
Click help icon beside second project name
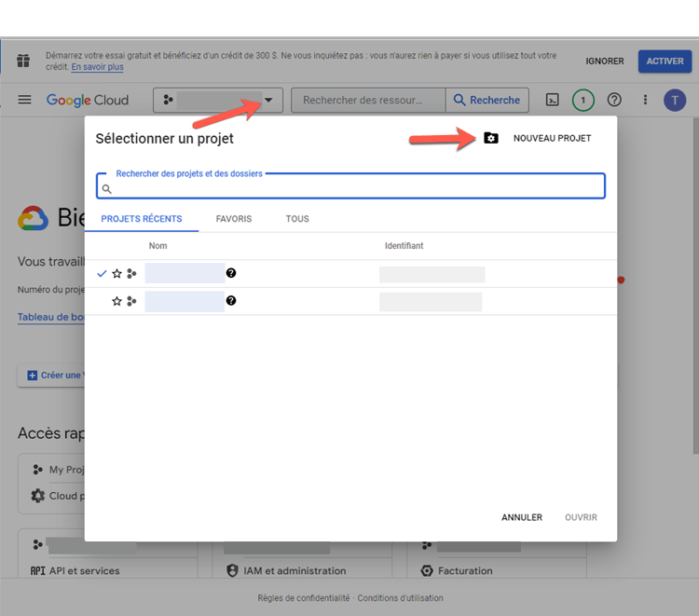pyautogui.click(x=231, y=300)
